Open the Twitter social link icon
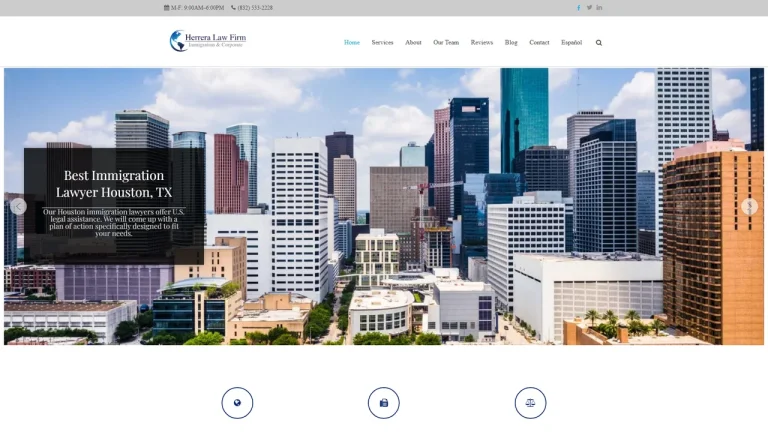Screen dimensions: 768x432 (x=589, y=8)
